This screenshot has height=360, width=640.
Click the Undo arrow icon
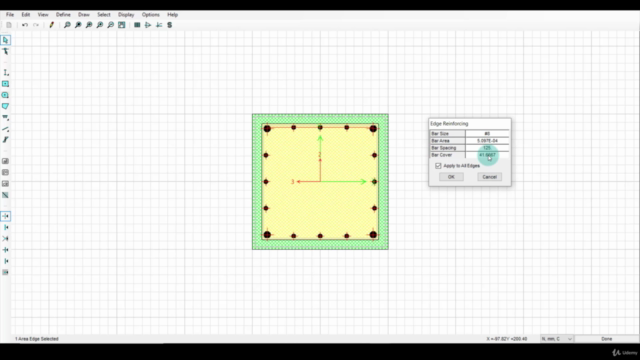(25, 25)
